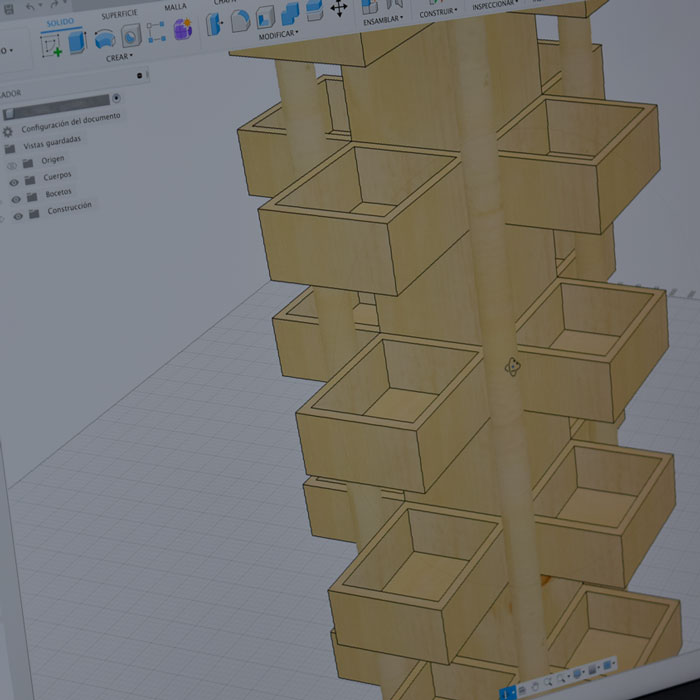Image resolution: width=700 pixels, height=700 pixels.
Task: Toggle visibility of Bocetos folder
Action: (x=16, y=199)
